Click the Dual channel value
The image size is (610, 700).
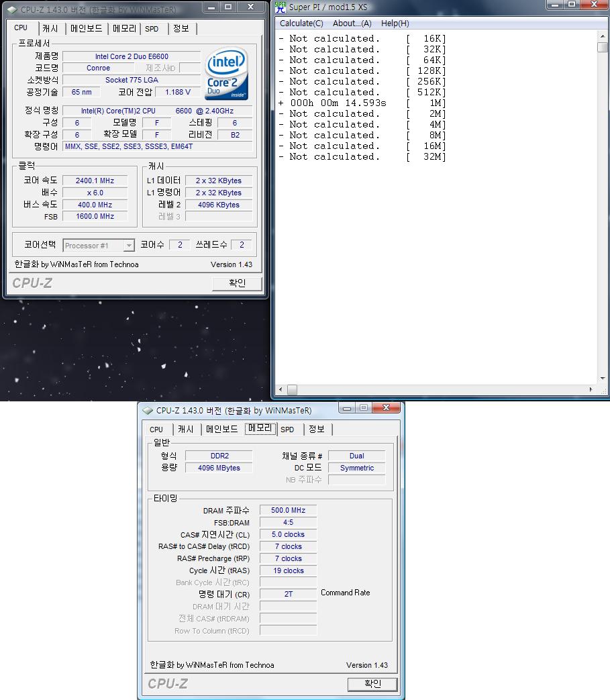[x=356, y=456]
